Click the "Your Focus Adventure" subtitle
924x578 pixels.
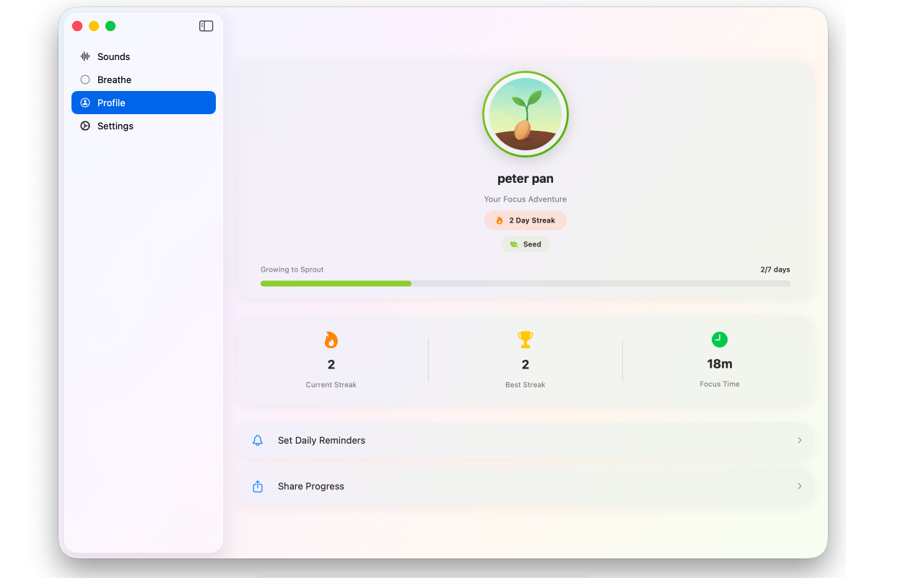pyautogui.click(x=526, y=199)
